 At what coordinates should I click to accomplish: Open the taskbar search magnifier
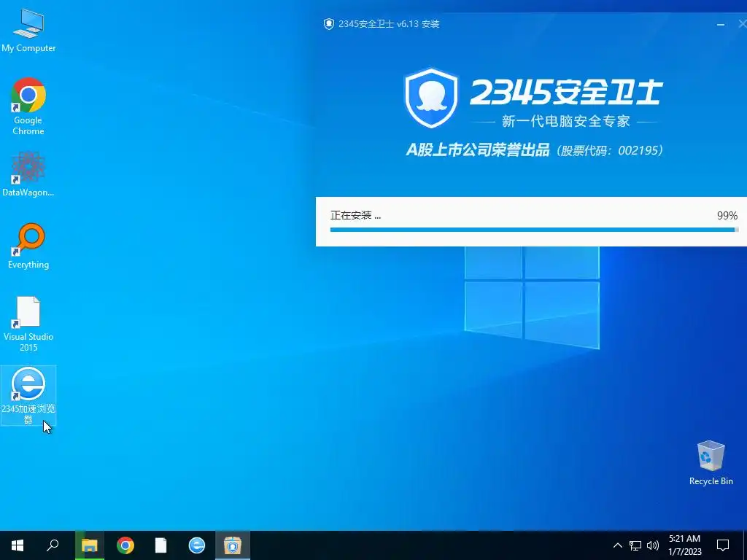53,545
